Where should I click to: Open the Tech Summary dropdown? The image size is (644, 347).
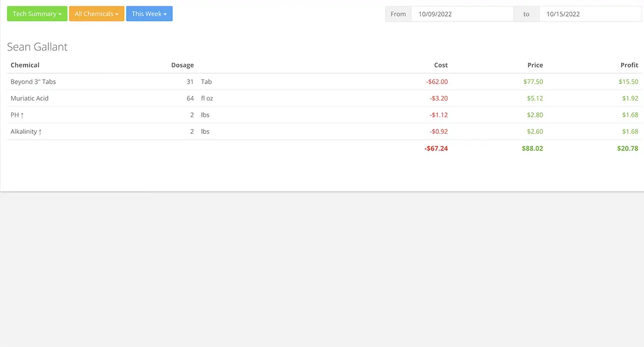(37, 14)
